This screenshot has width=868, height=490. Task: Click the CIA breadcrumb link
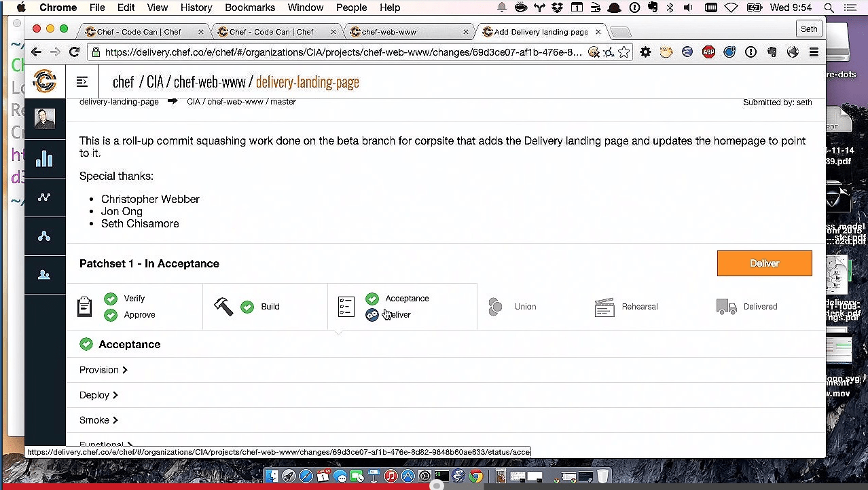156,82
